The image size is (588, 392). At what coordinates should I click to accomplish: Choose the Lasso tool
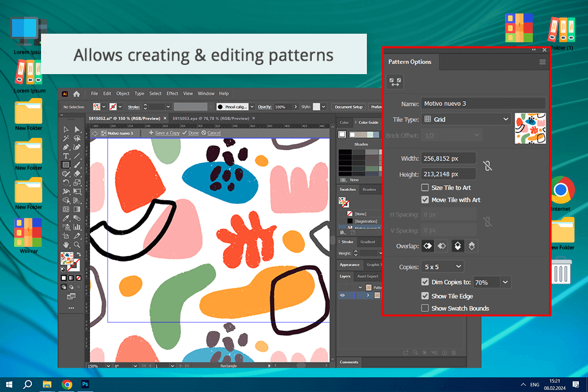[77, 138]
